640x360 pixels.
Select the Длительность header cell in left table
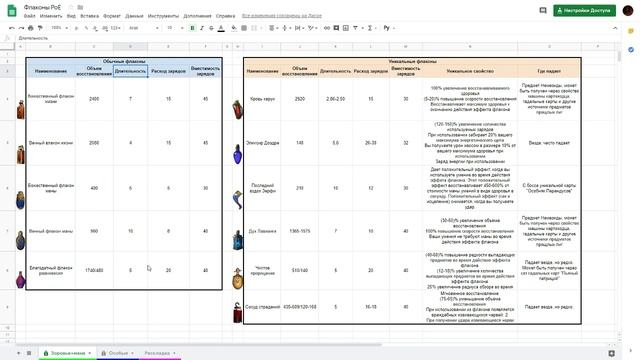130,71
